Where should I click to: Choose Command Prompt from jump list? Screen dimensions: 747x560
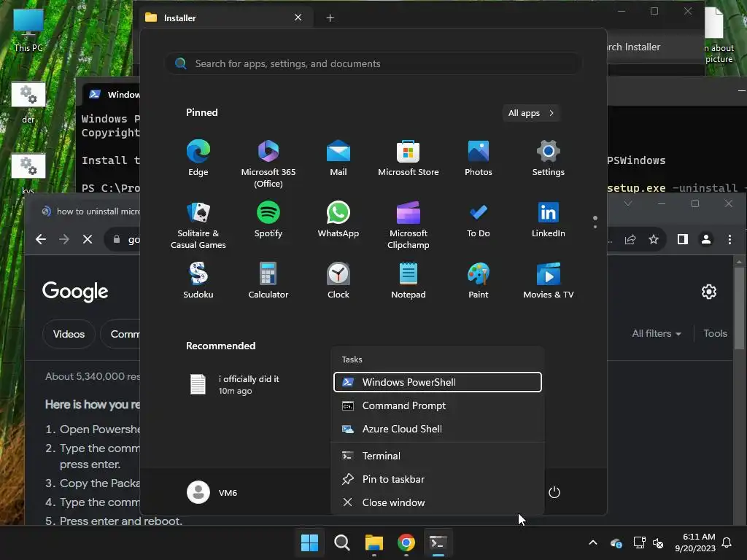[x=438, y=405]
